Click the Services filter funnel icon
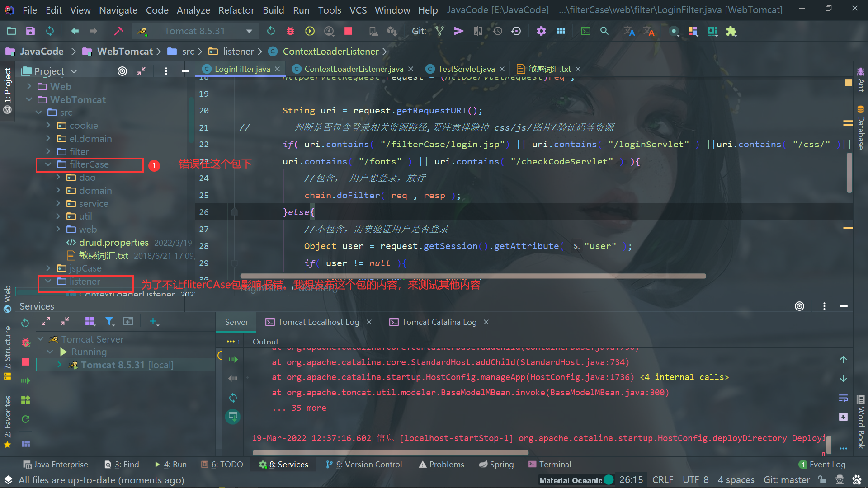868x488 pixels. coord(109,321)
